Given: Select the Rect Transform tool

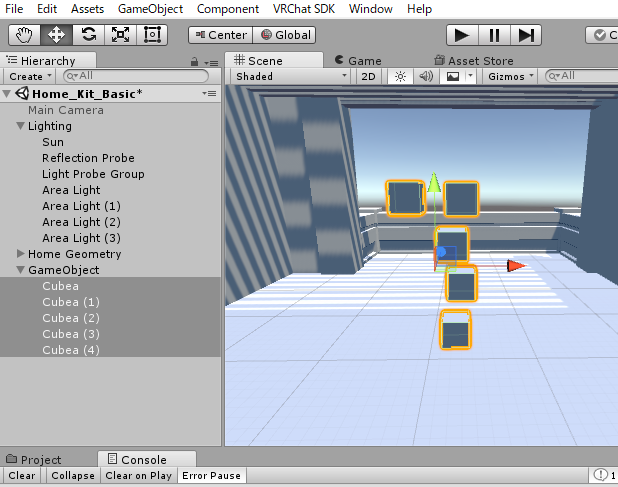Looking at the screenshot, I should tap(152, 35).
